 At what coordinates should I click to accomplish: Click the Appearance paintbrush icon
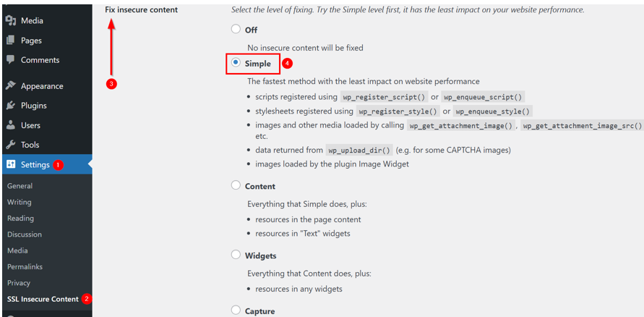pos(11,86)
